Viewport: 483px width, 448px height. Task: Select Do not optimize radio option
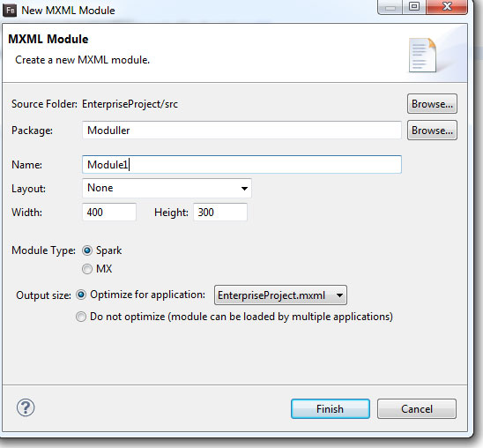(x=81, y=317)
